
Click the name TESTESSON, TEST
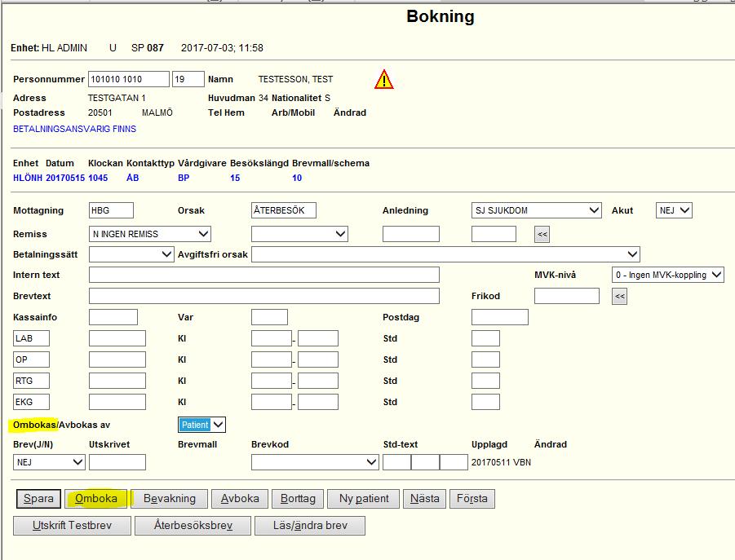click(295, 80)
